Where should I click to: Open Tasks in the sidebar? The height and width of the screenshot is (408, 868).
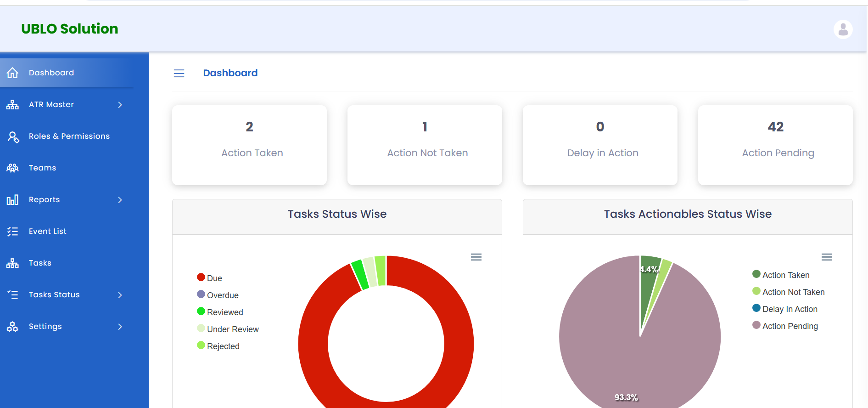click(40, 263)
